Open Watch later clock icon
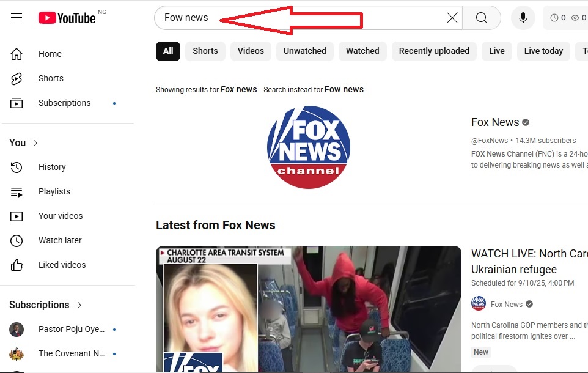This screenshot has height=373, width=588. (x=17, y=240)
